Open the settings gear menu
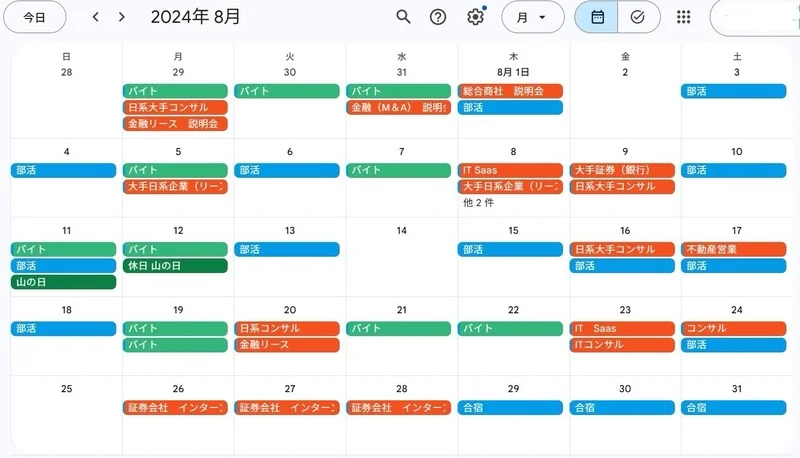 pos(476,17)
